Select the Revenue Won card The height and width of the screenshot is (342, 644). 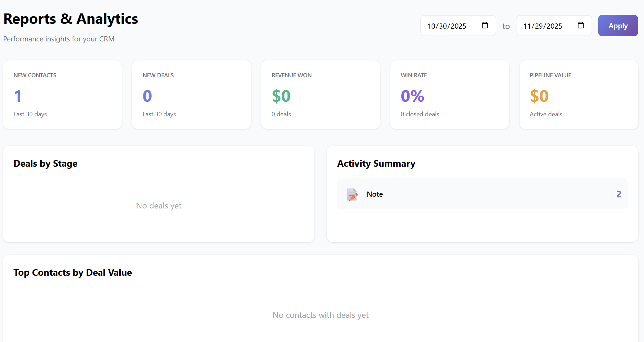coord(320,95)
